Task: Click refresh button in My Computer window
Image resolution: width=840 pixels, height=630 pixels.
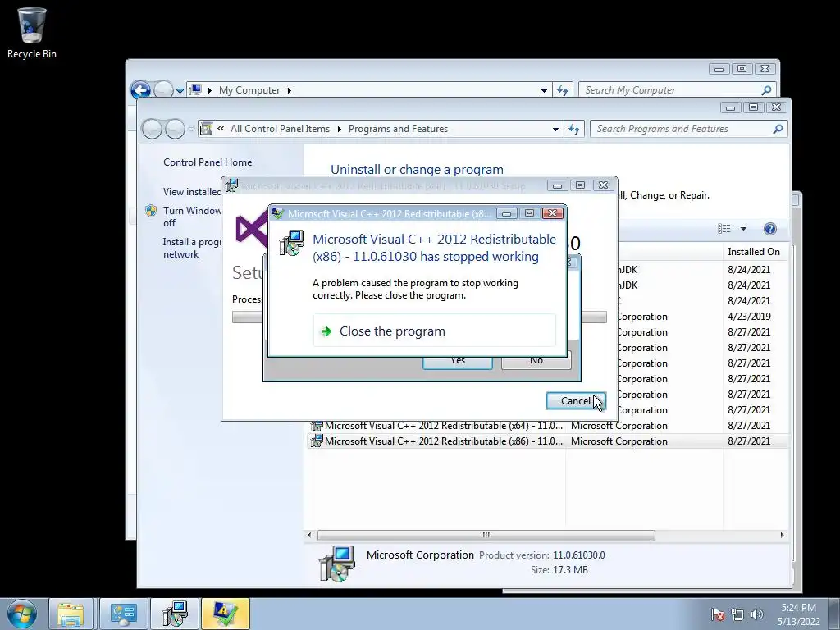Action: click(x=563, y=90)
